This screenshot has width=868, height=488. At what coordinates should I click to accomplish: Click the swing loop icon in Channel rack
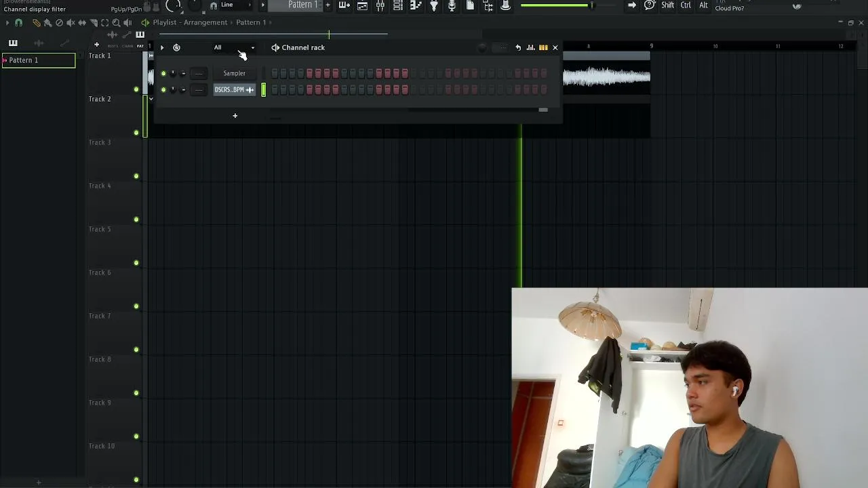point(176,47)
